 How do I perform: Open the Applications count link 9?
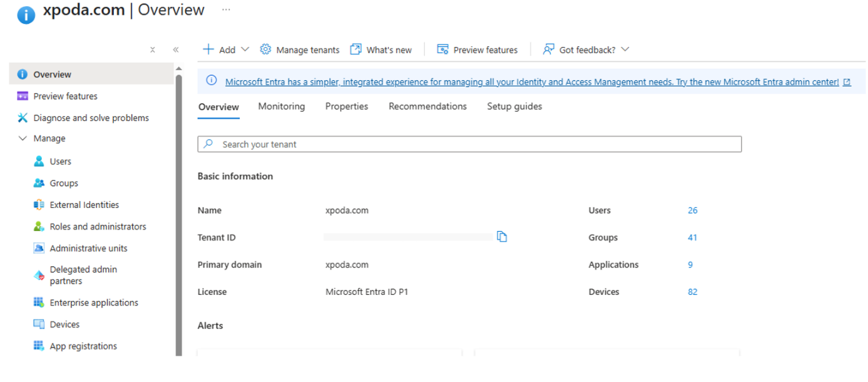pyautogui.click(x=690, y=264)
